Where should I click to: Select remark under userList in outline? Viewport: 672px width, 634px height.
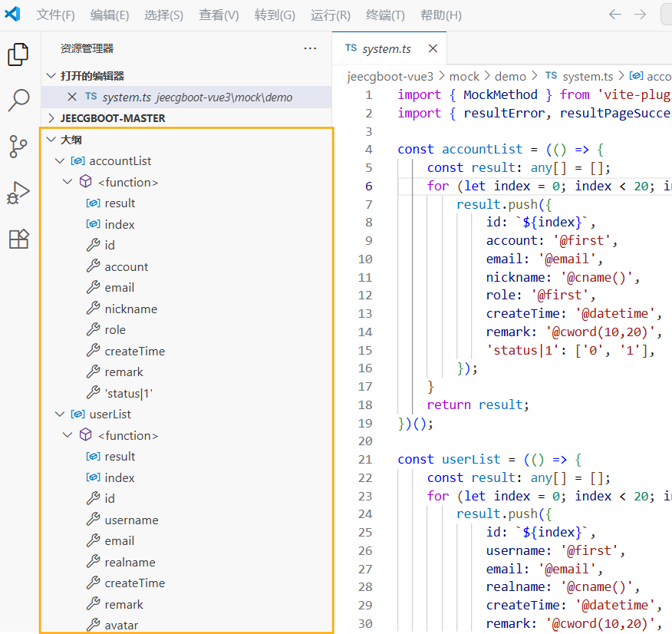[187, 604]
